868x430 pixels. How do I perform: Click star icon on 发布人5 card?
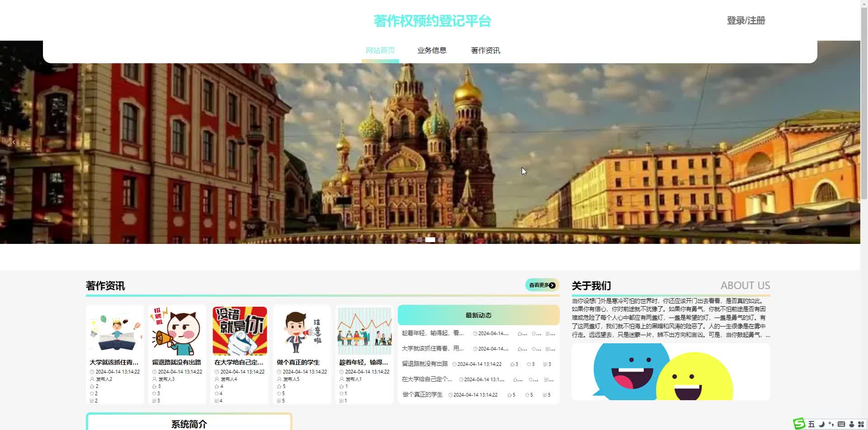[x=279, y=394]
